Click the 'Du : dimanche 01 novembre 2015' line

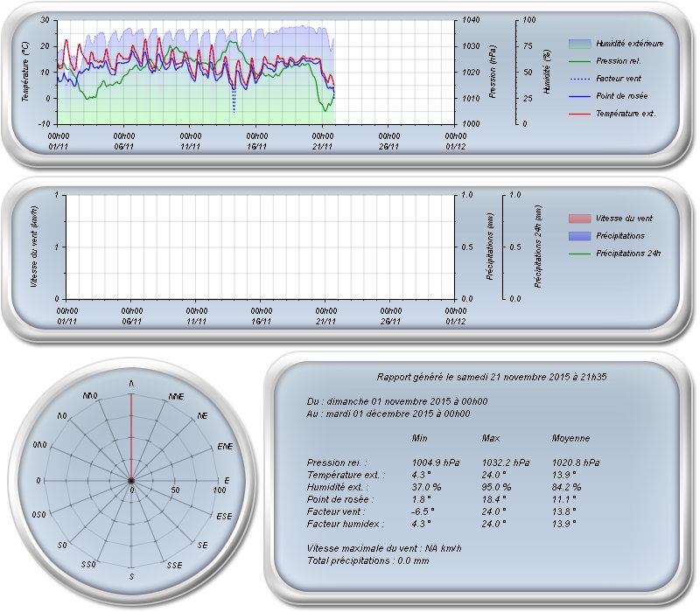click(x=397, y=401)
